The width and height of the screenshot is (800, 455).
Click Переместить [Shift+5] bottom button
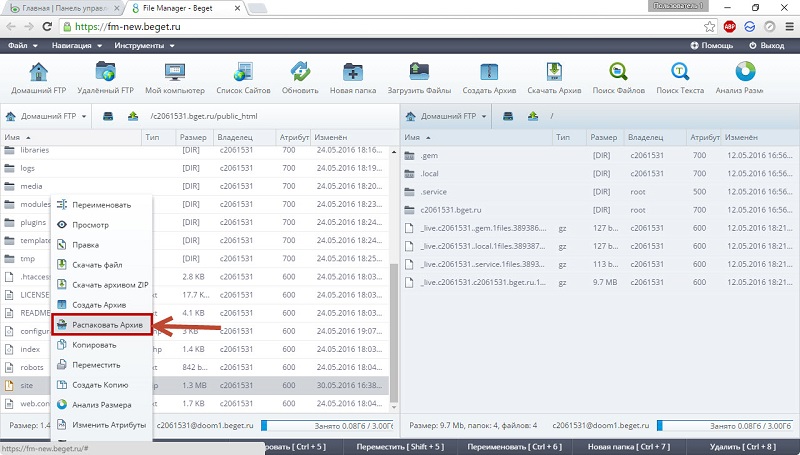point(400,447)
